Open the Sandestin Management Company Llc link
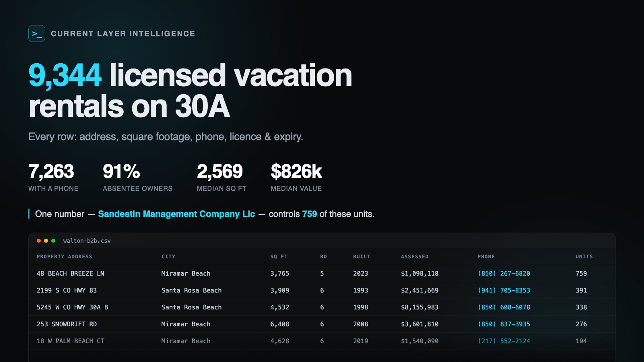This screenshot has height=362, width=644. [177, 214]
